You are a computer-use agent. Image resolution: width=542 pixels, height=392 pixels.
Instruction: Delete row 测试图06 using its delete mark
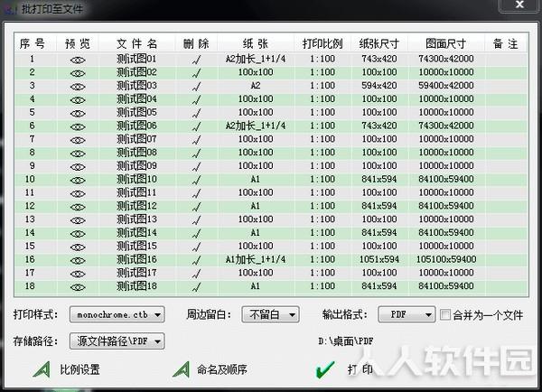click(x=196, y=126)
